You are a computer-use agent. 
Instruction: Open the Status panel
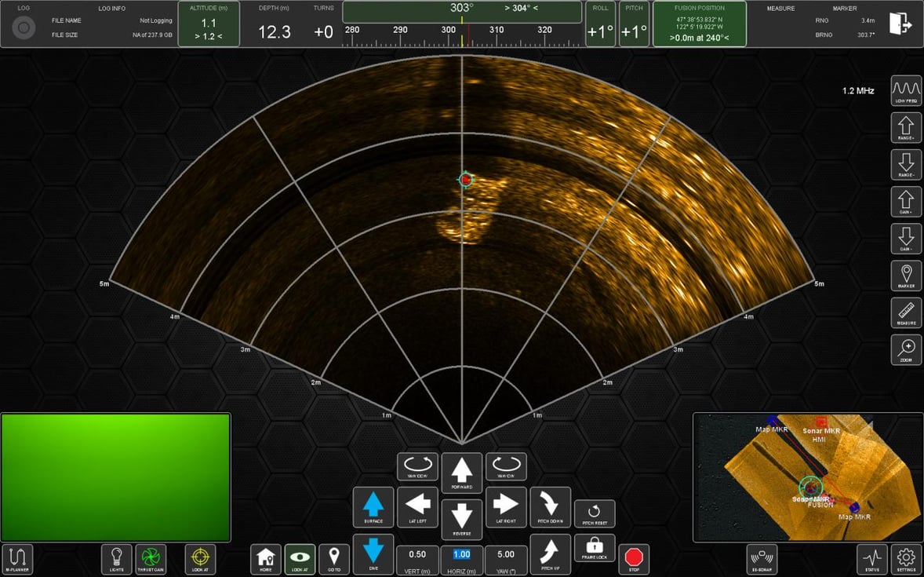pyautogui.click(x=871, y=559)
